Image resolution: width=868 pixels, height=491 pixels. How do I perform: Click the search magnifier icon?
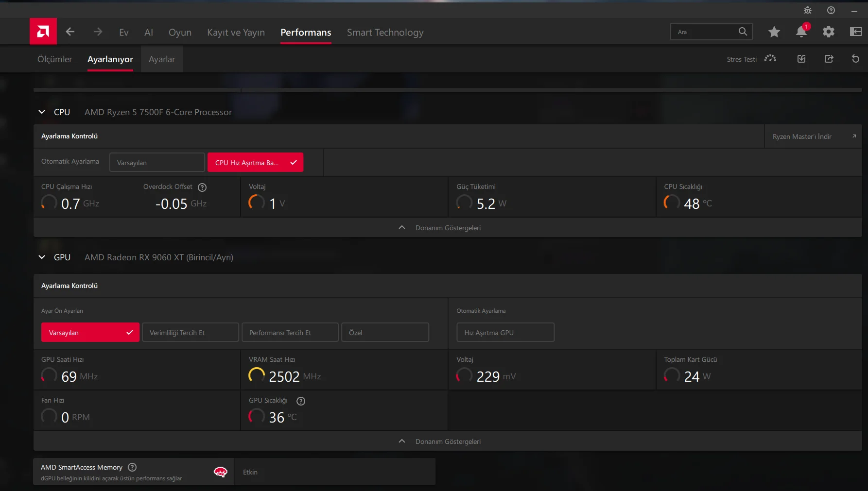coord(743,32)
